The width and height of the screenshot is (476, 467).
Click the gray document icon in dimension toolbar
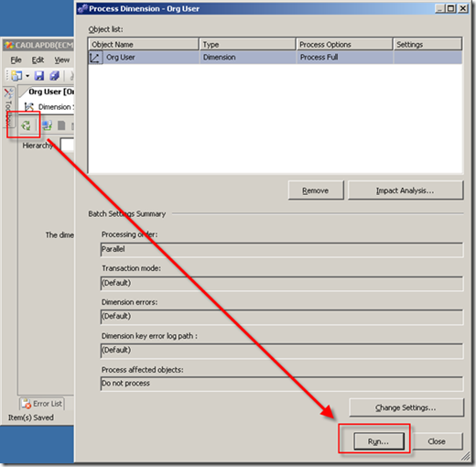[61, 125]
